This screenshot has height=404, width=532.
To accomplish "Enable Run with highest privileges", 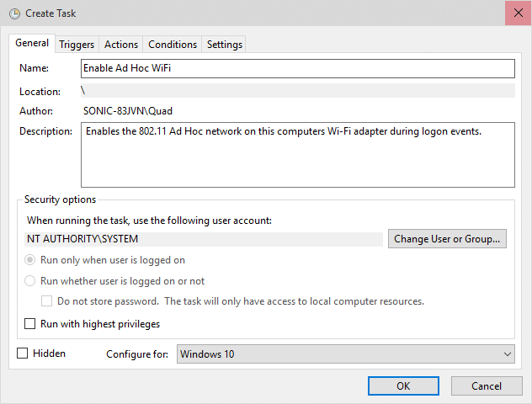I will [30, 324].
